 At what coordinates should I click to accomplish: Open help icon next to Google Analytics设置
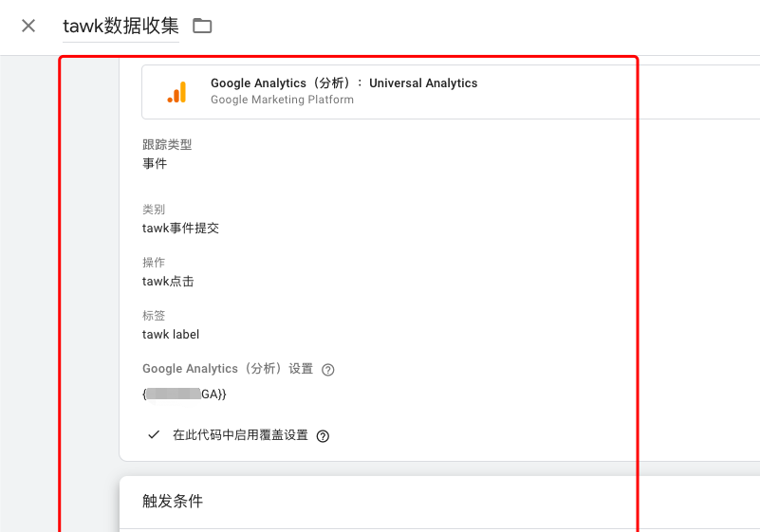328,370
